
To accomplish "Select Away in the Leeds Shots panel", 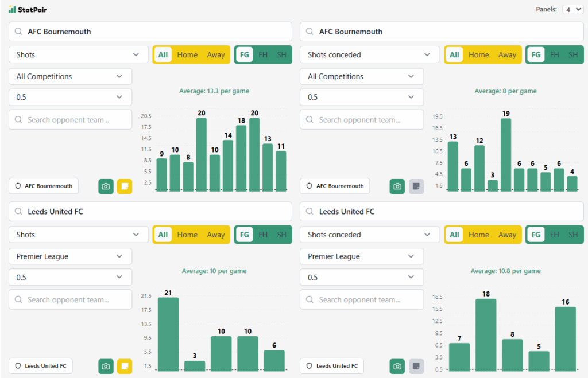I will pyautogui.click(x=216, y=235).
